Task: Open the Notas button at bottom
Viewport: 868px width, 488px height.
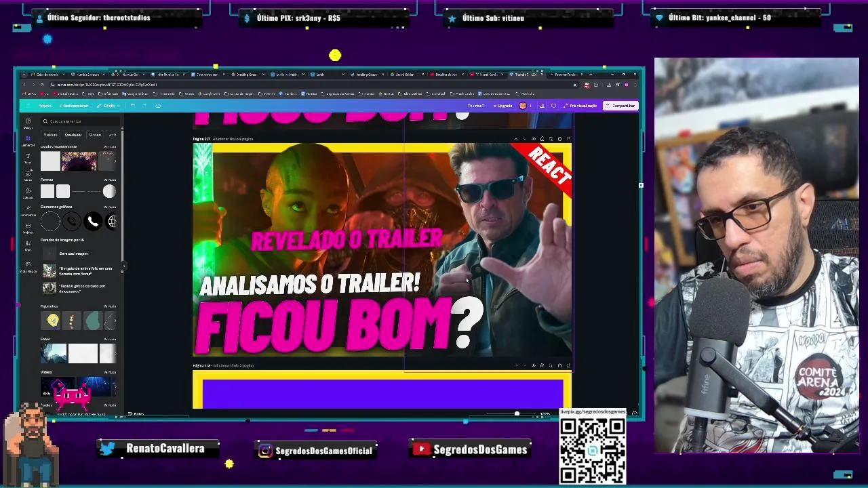Action: 136,413
